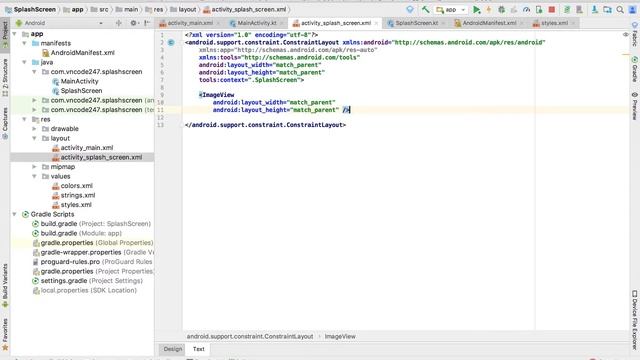The height and width of the screenshot is (360, 640).
Task: Open the Gradle side panel
Action: point(635,69)
